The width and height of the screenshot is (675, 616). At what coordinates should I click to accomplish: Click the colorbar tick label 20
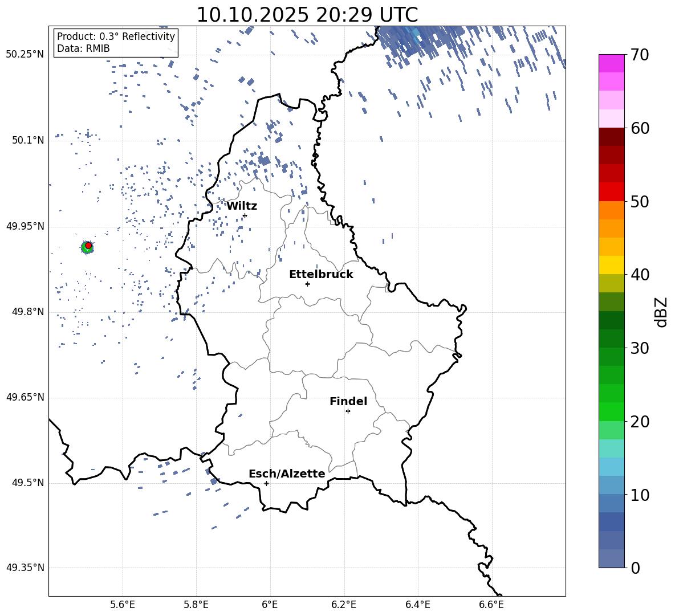pos(640,422)
